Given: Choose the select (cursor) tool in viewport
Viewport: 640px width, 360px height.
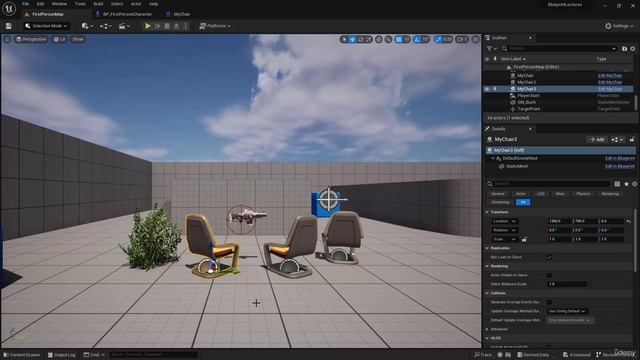Looking at the screenshot, I should point(344,40).
